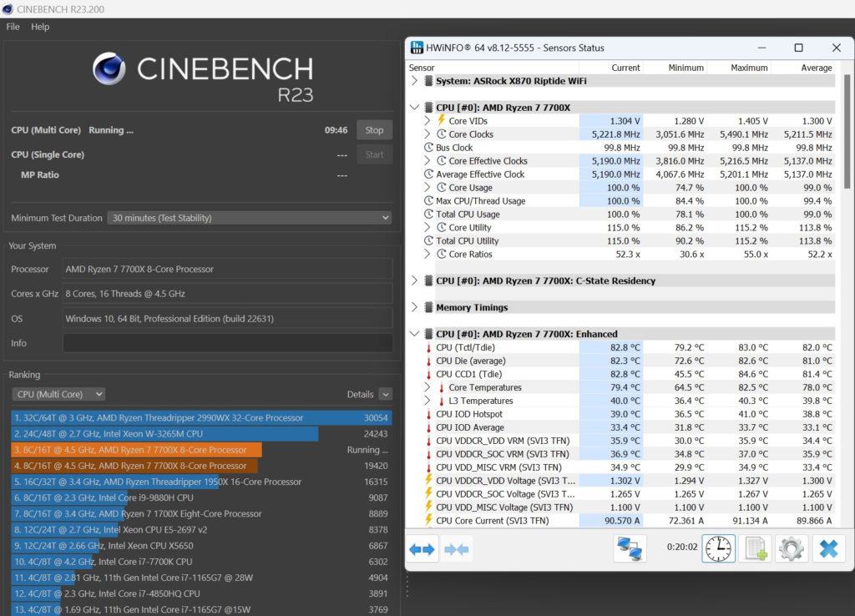This screenshot has height=616, width=855.
Task: Collapse the CPU Ryzen 7 7700X Enhanced section
Action: pos(415,334)
